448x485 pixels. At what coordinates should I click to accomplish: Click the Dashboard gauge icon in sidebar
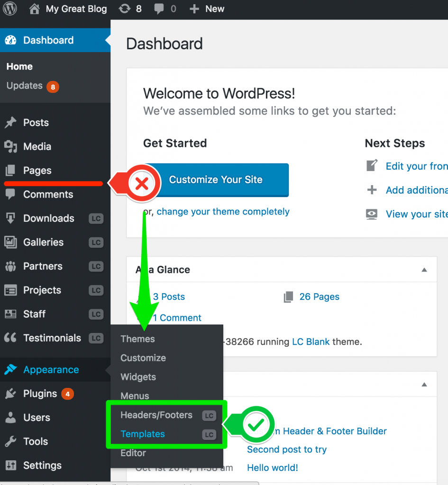pyautogui.click(x=10, y=40)
